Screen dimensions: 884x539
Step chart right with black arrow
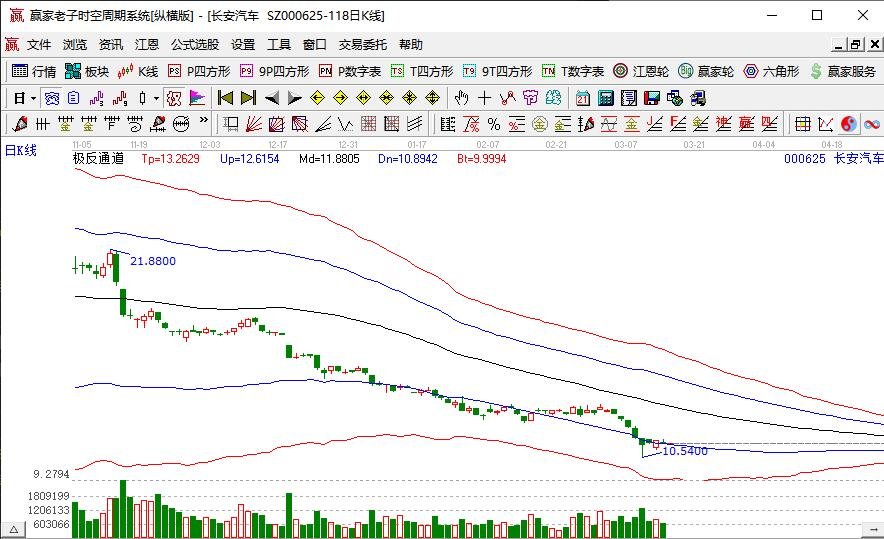click(294, 99)
